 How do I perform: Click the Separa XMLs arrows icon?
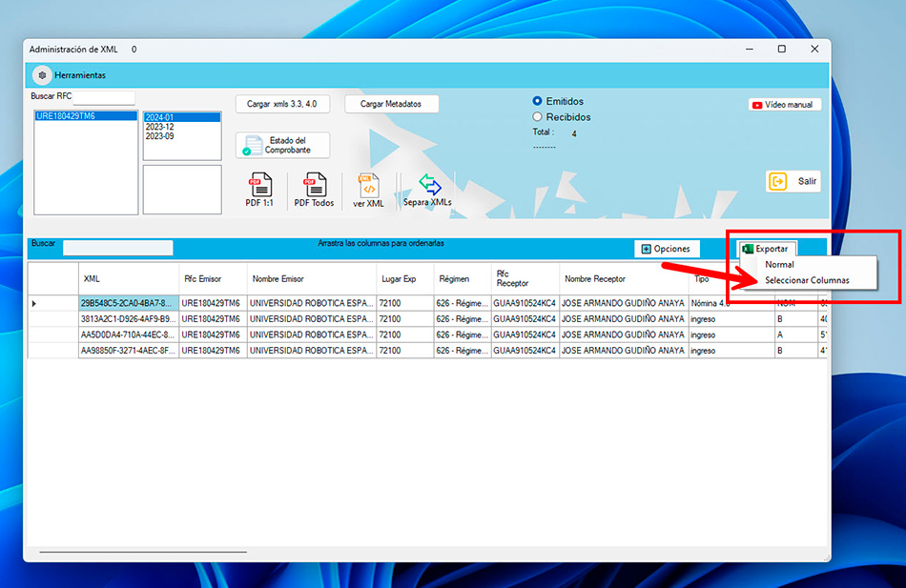[x=428, y=185]
